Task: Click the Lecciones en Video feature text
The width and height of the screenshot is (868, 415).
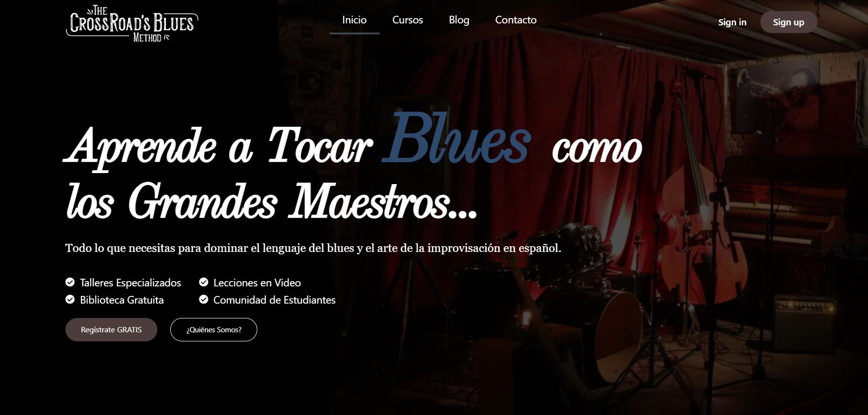Action: (257, 283)
